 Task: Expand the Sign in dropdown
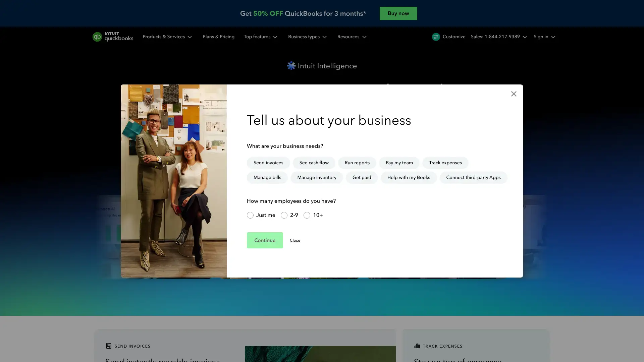544,37
